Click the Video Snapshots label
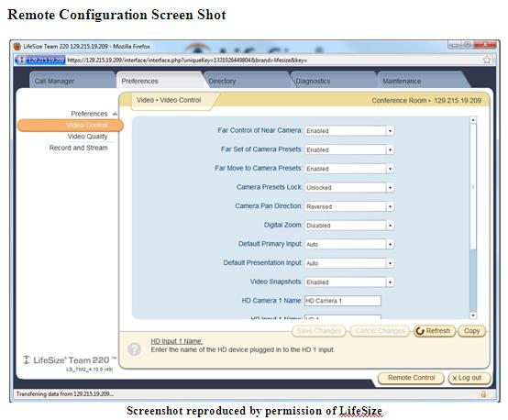This screenshot has height=420, width=508. pos(276,282)
